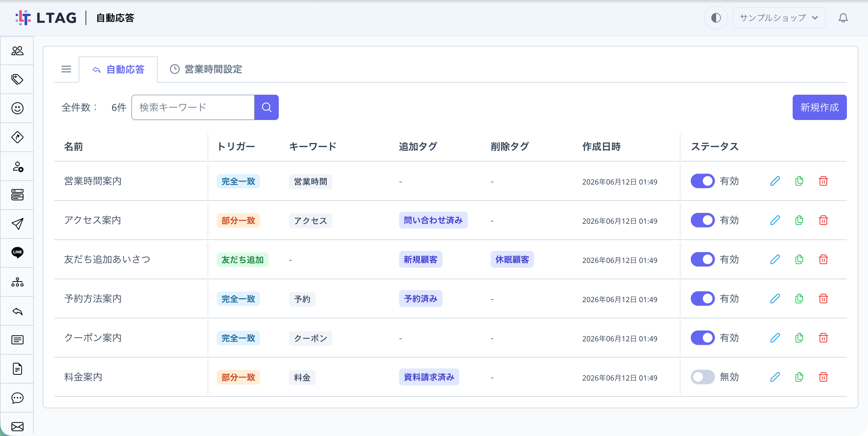Click the 問い合わせ済み tag
Screen dimensions: 868x436
433,220
